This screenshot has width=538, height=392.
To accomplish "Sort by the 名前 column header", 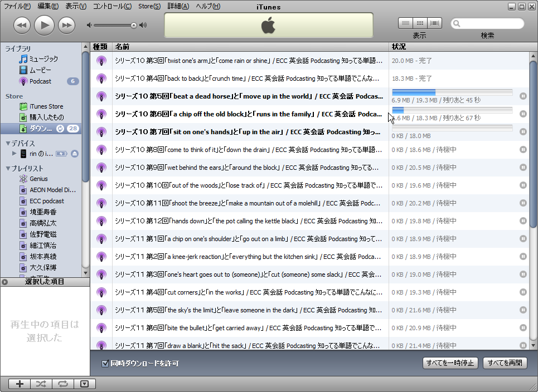I will [x=250, y=47].
